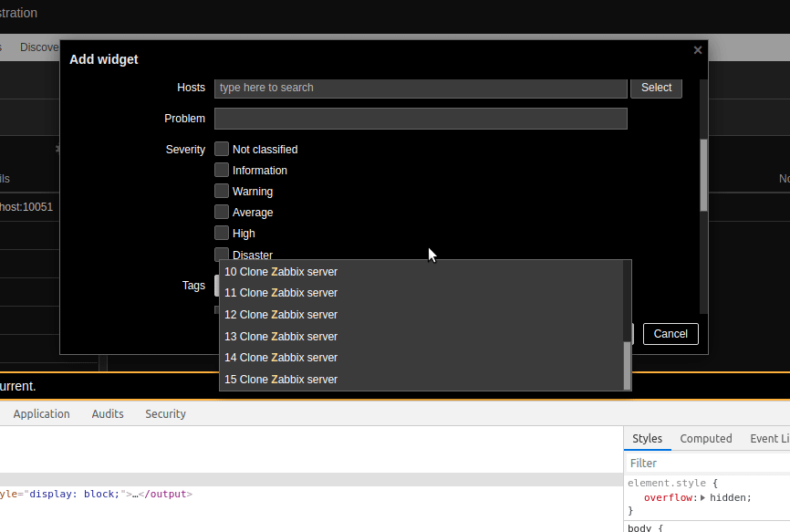The width and height of the screenshot is (790, 532).
Task: Click the Hosts search field
Action: pos(421,88)
